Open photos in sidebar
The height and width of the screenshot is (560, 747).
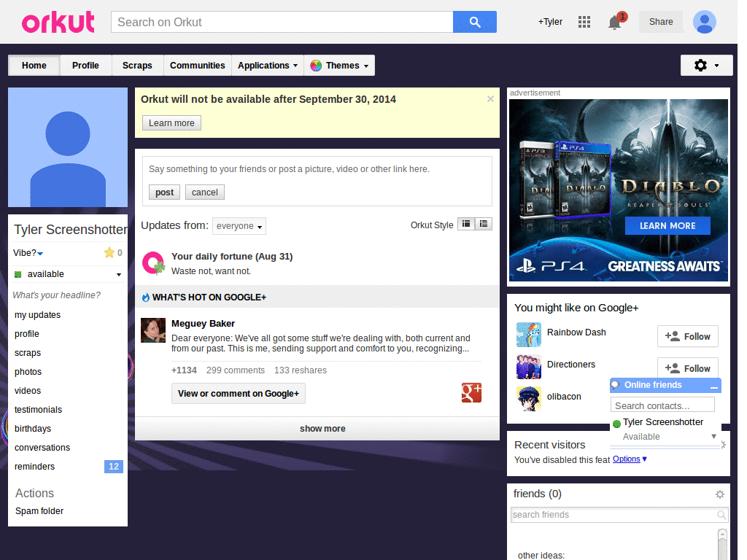(x=28, y=371)
